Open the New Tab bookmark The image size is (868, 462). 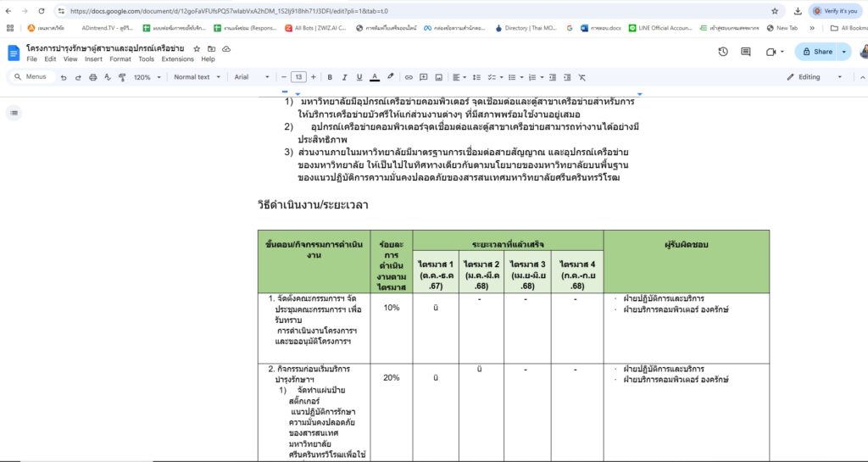(782, 28)
